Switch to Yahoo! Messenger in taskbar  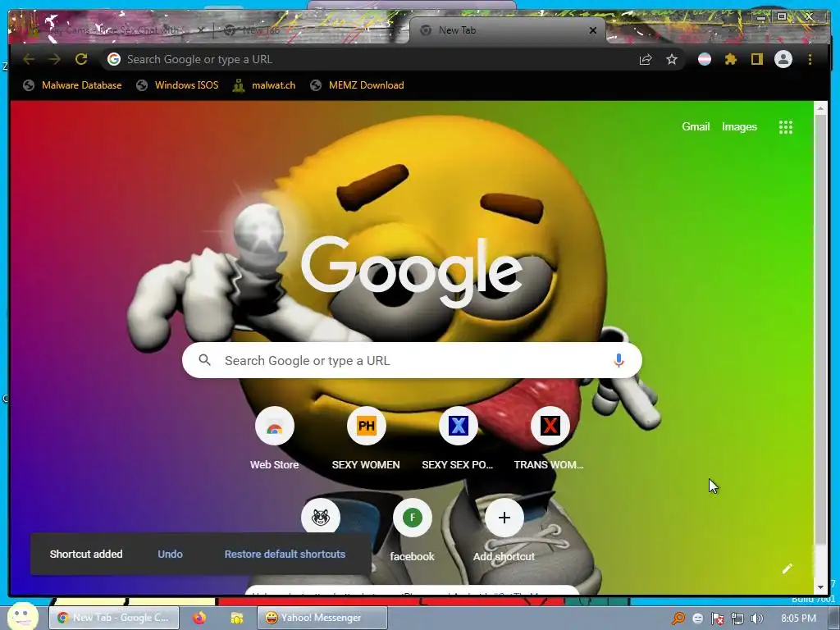pos(322,618)
